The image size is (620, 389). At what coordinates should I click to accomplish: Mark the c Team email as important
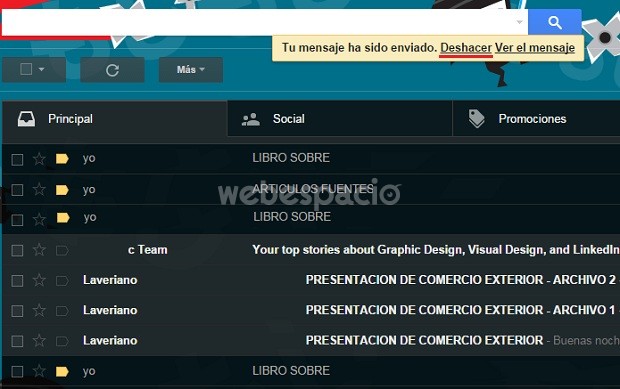[x=62, y=251]
